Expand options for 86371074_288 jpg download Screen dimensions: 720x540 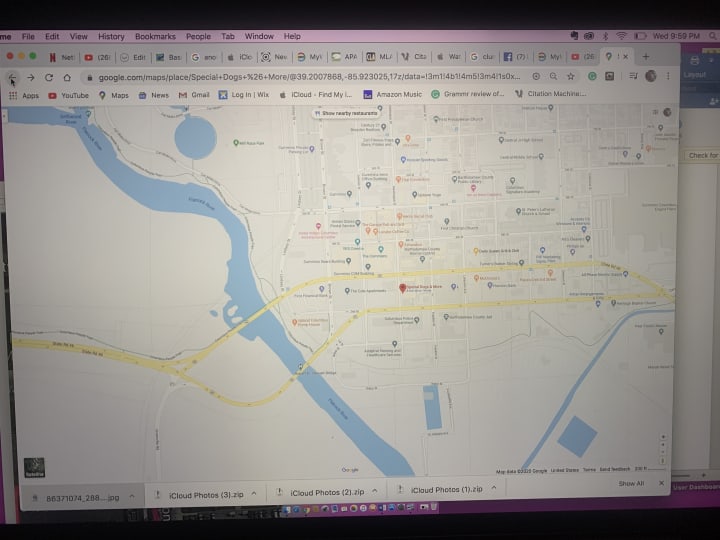click(x=132, y=497)
